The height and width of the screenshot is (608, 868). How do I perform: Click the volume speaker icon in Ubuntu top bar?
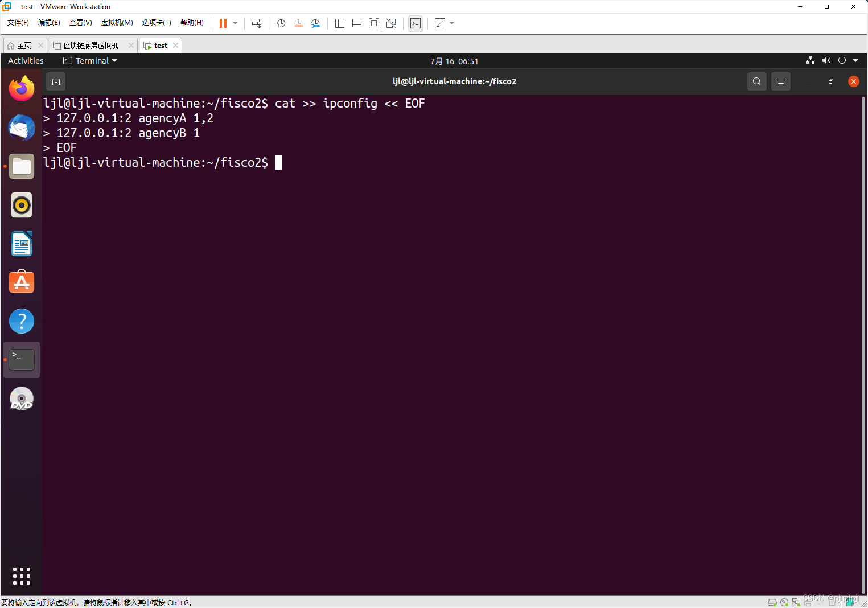coord(826,60)
